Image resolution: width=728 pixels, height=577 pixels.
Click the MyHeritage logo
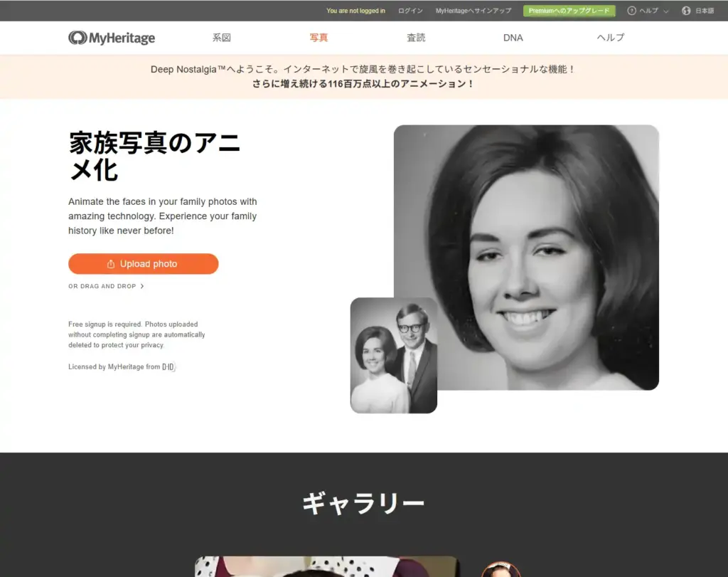pyautogui.click(x=112, y=38)
